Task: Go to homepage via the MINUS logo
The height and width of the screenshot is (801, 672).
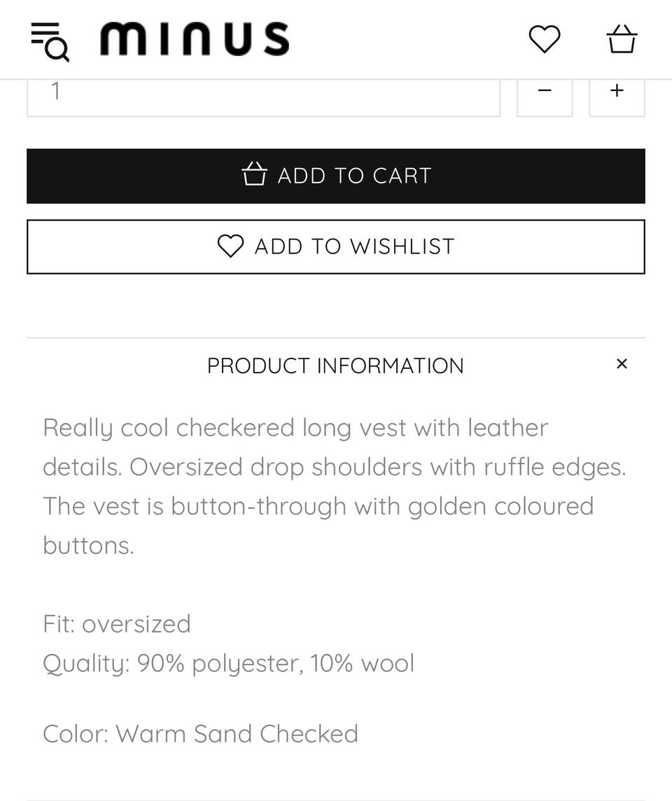Action: 195,39
